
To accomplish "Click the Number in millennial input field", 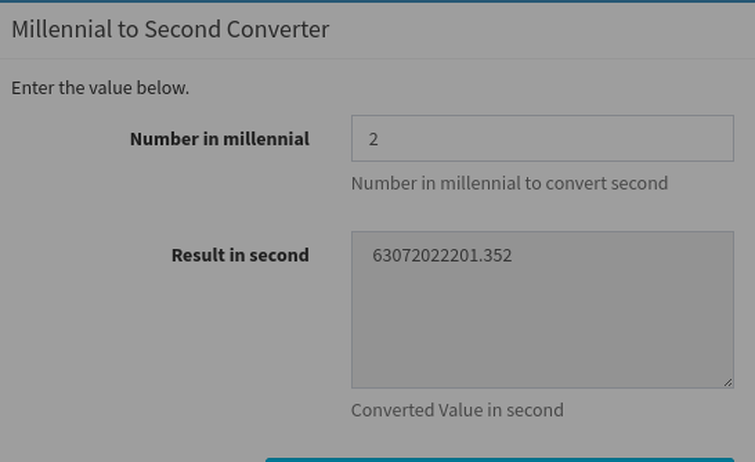I will (542, 139).
